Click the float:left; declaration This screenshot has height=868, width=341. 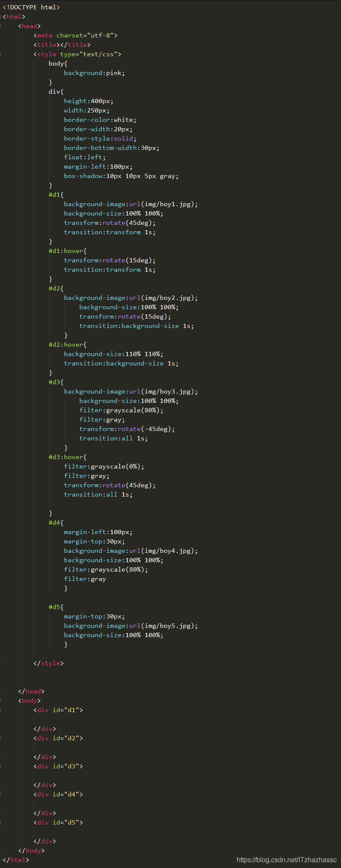tap(85, 157)
